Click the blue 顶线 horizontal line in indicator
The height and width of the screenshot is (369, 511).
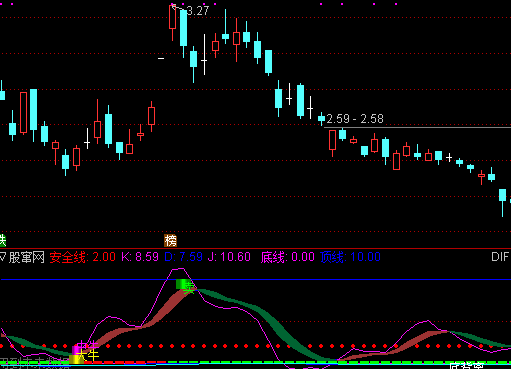255,279
